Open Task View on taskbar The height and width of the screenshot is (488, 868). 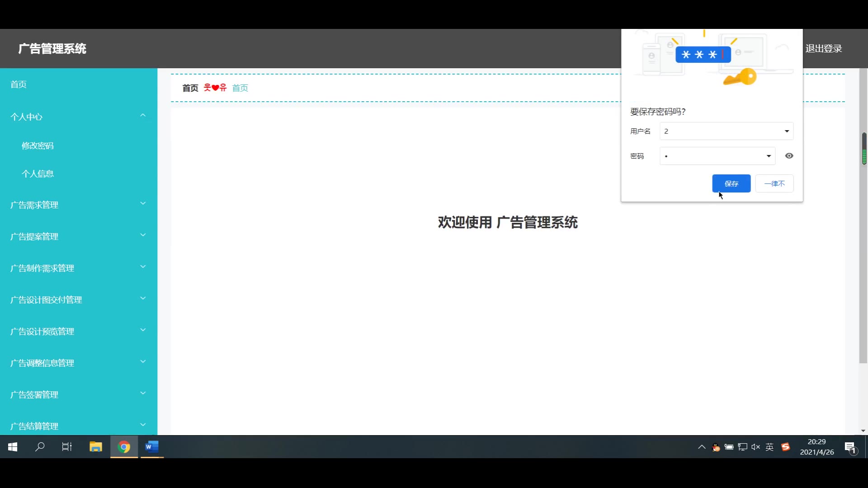click(x=67, y=447)
